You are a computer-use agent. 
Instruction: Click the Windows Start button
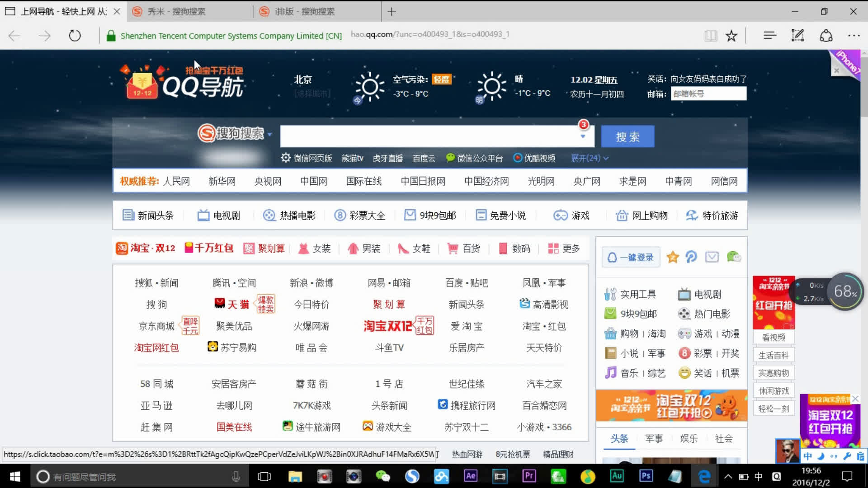(15, 476)
